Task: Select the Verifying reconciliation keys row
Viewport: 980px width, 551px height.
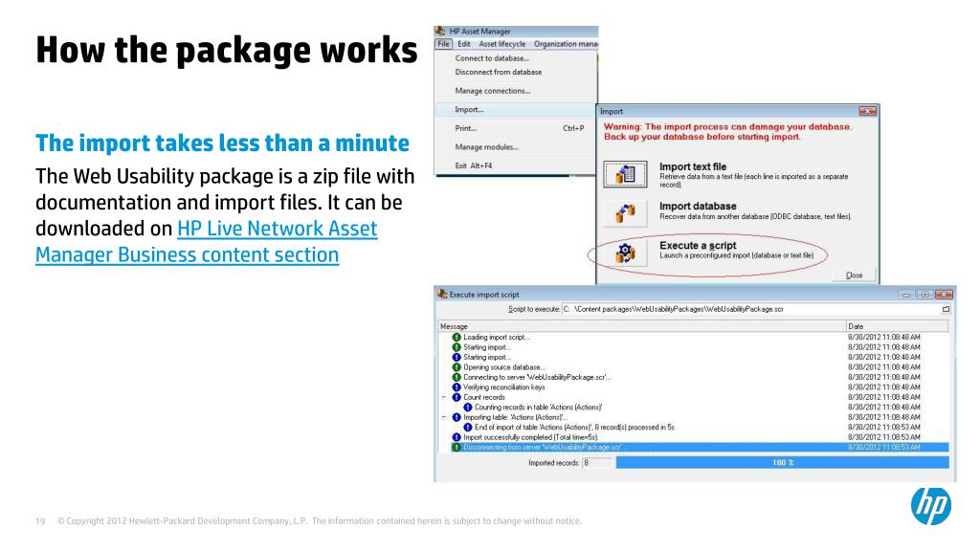Action: point(694,387)
